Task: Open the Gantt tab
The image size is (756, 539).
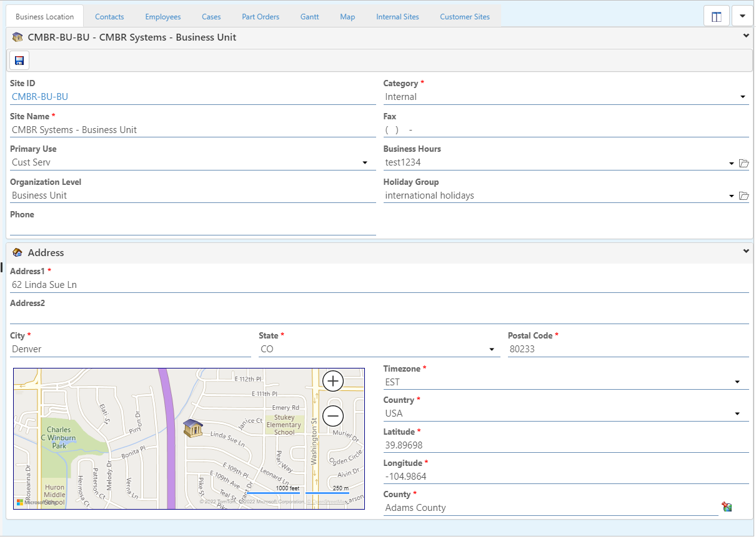Action: (309, 17)
